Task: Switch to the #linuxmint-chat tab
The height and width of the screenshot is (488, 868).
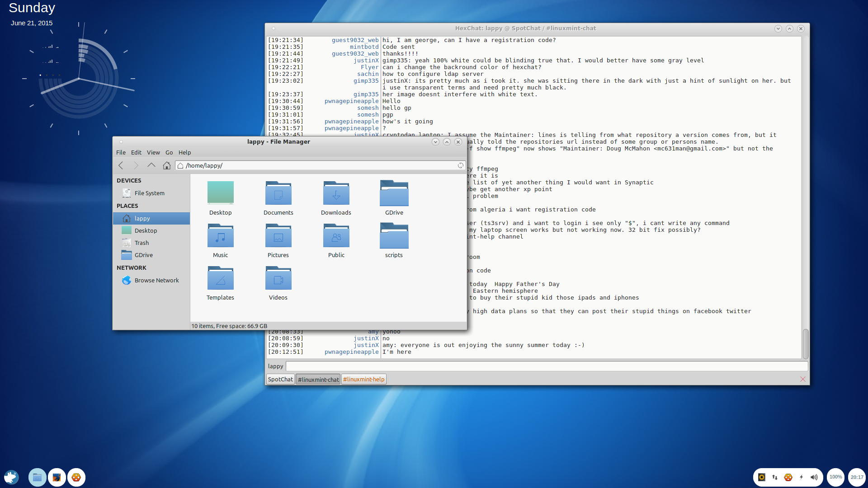Action: tap(318, 380)
